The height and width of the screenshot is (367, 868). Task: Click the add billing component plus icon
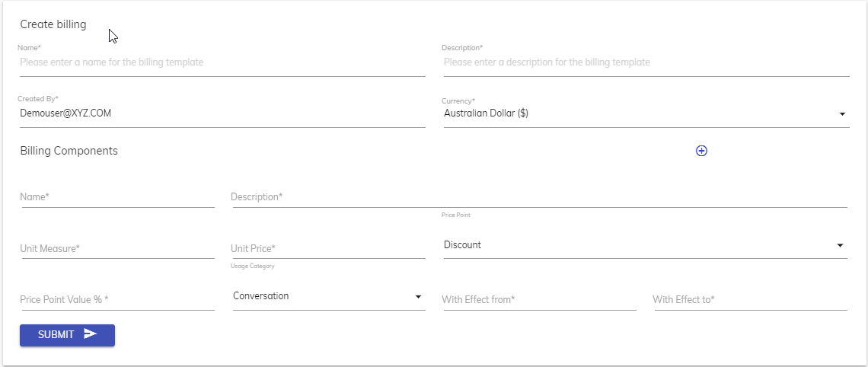click(x=701, y=151)
